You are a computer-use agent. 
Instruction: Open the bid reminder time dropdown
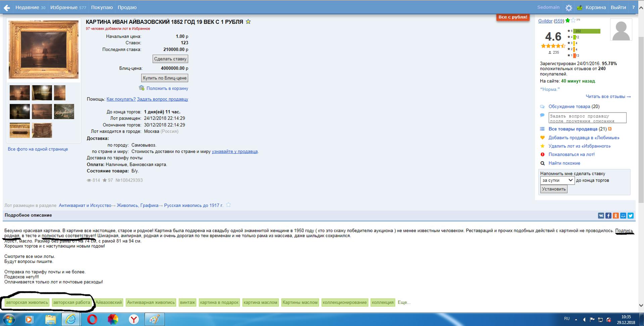pyautogui.click(x=557, y=180)
